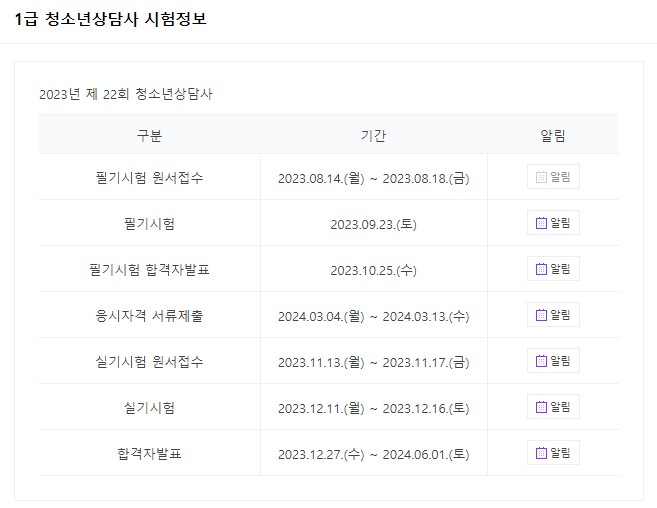Click the date 2023.10.25.(수)

373,270
